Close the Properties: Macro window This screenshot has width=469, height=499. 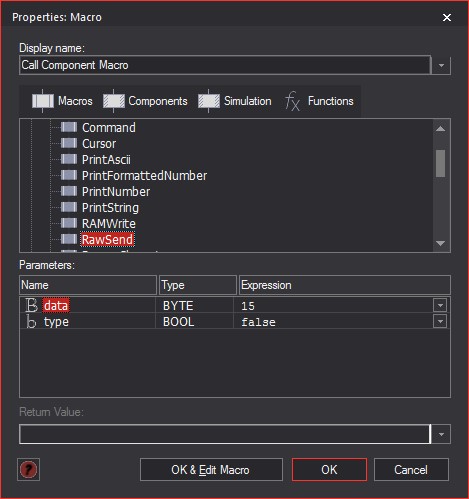pyautogui.click(x=447, y=17)
